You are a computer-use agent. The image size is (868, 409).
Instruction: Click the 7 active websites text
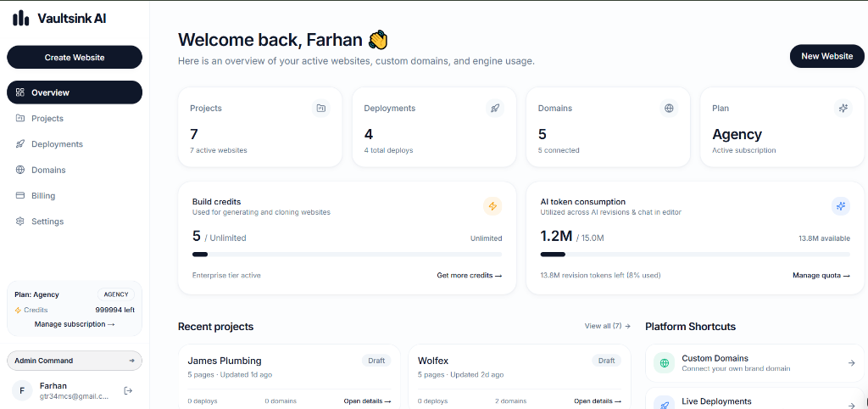(x=219, y=150)
